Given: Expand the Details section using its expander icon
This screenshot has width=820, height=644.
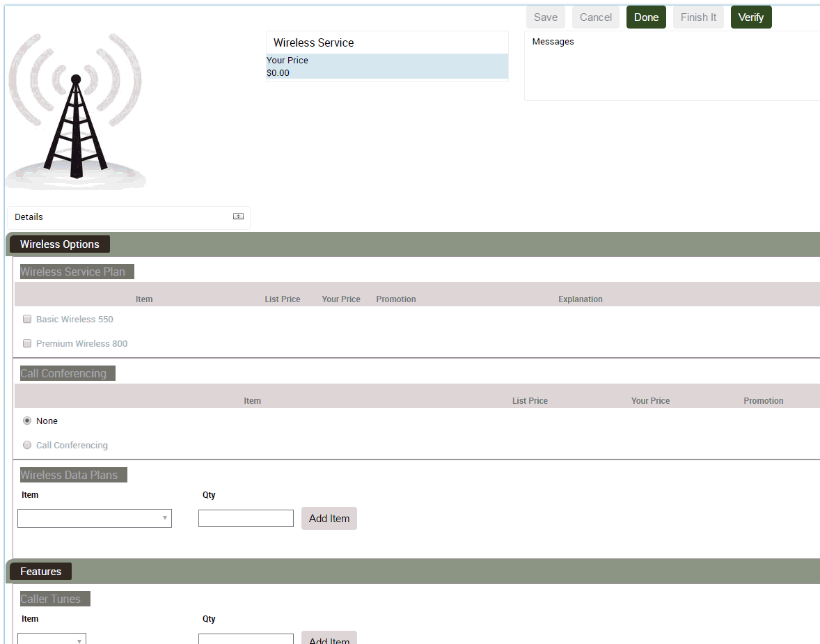Looking at the screenshot, I should (237, 217).
